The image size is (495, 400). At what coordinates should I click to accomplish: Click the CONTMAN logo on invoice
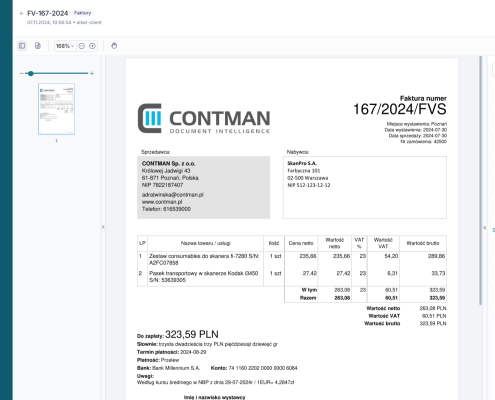point(204,118)
